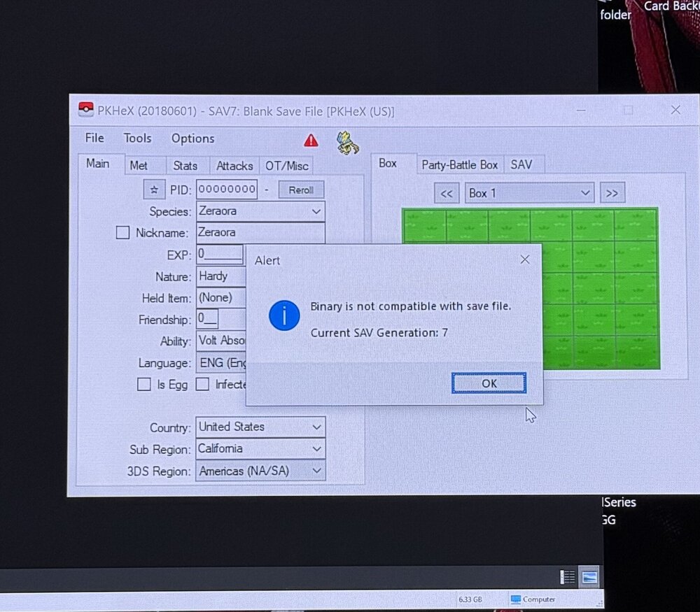The height and width of the screenshot is (612, 700).
Task: Click the blue info icon in Alert
Action: [284, 317]
